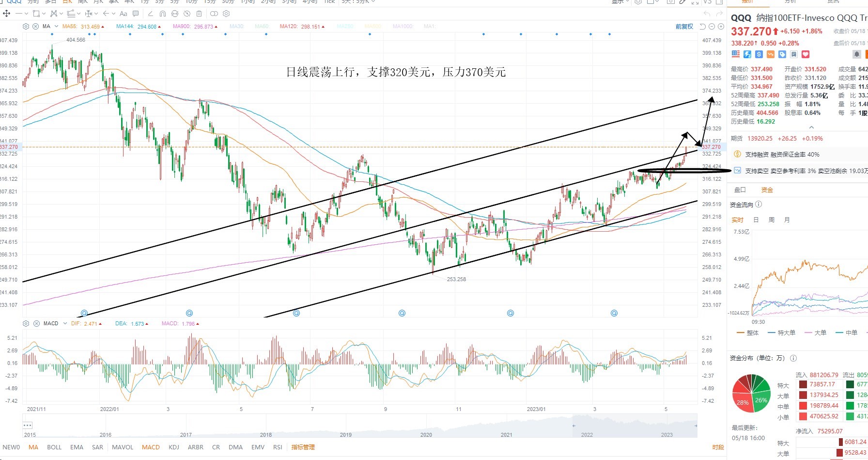The image size is (868, 460).
Task: Add a comment bubble annotation
Action: pos(136,14)
